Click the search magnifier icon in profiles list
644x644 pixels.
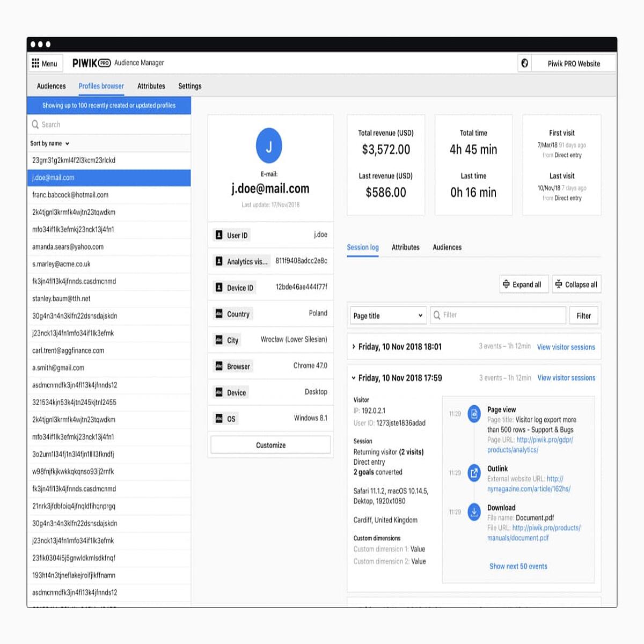click(35, 125)
